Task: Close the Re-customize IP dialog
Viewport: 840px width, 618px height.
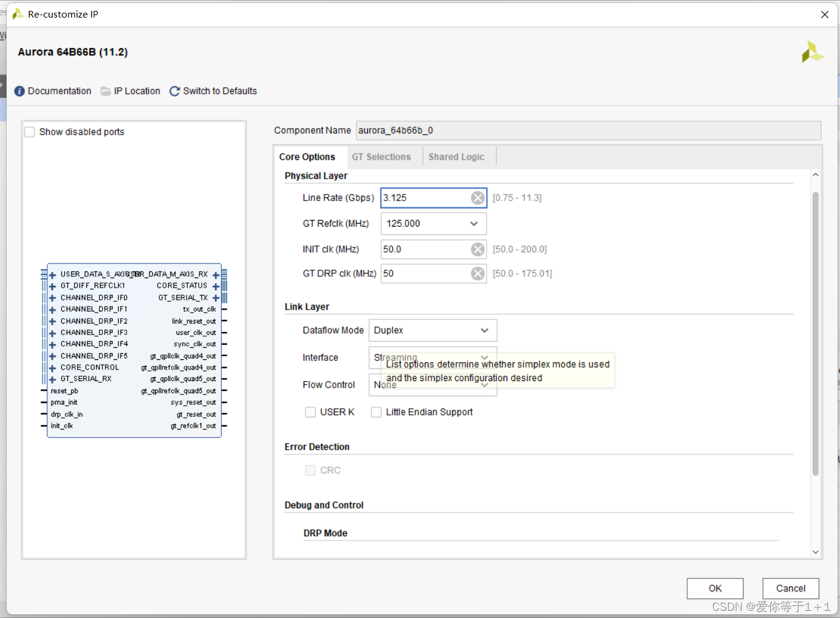Action: tap(825, 15)
